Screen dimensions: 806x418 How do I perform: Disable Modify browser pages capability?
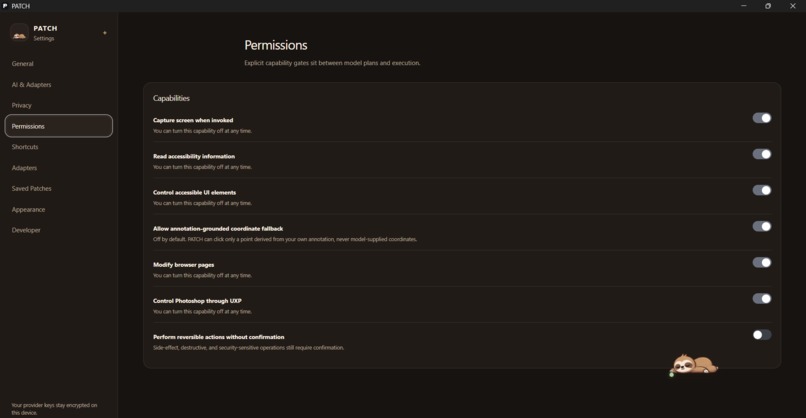pos(762,262)
